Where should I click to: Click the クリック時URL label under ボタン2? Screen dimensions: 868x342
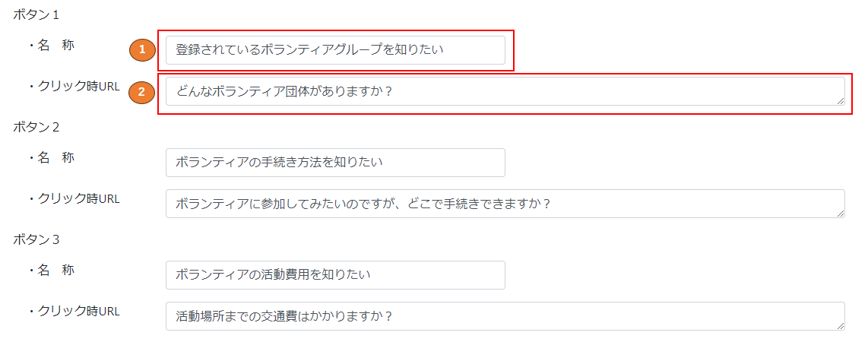pyautogui.click(x=74, y=198)
